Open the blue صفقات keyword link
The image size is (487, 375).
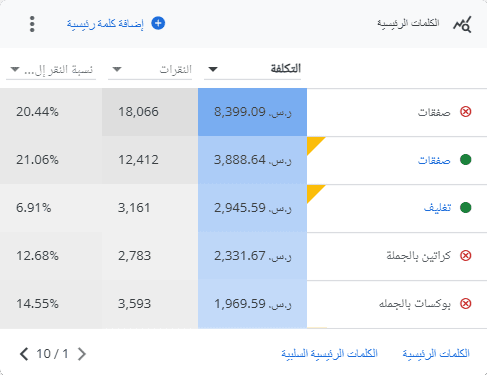434,160
